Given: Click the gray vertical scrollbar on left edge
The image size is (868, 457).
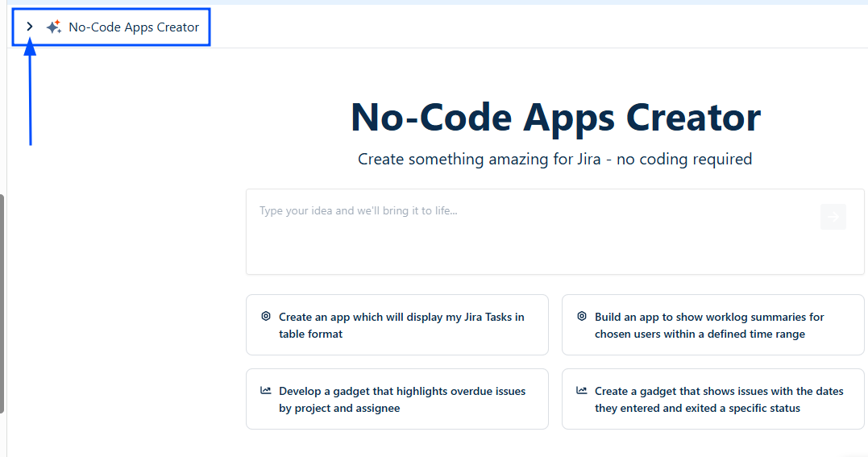Looking at the screenshot, I should coord(2,303).
